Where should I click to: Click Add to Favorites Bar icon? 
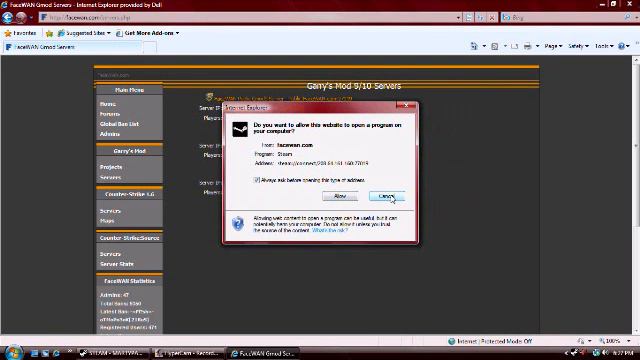(49, 33)
